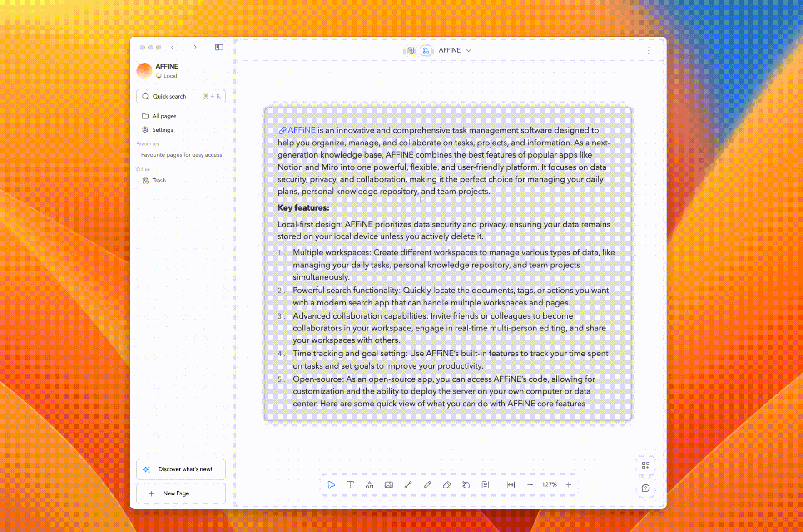The height and width of the screenshot is (532, 803).
Task: Select the Text tool
Action: tap(350, 485)
